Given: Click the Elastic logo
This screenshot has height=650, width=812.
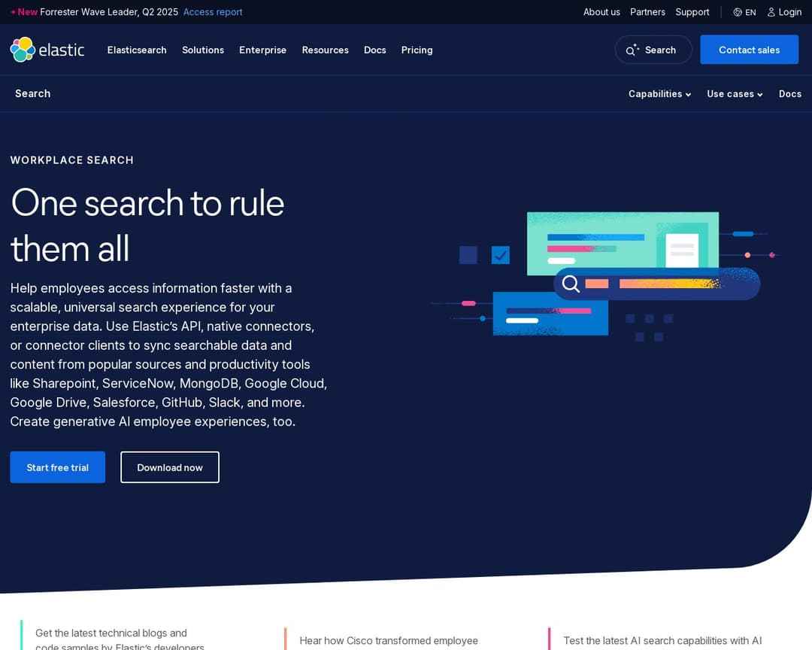Looking at the screenshot, I should click(x=47, y=50).
